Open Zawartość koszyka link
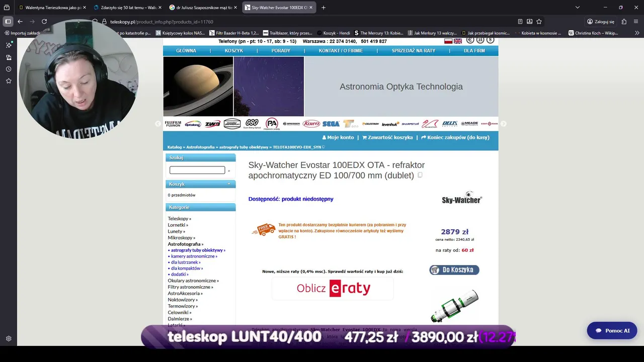644x362 pixels. click(387, 137)
